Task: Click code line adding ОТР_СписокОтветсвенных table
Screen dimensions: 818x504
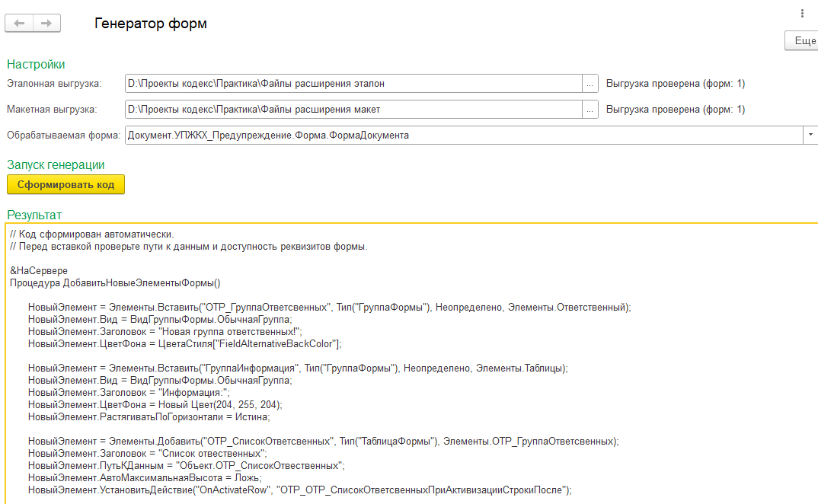Action: [324, 442]
